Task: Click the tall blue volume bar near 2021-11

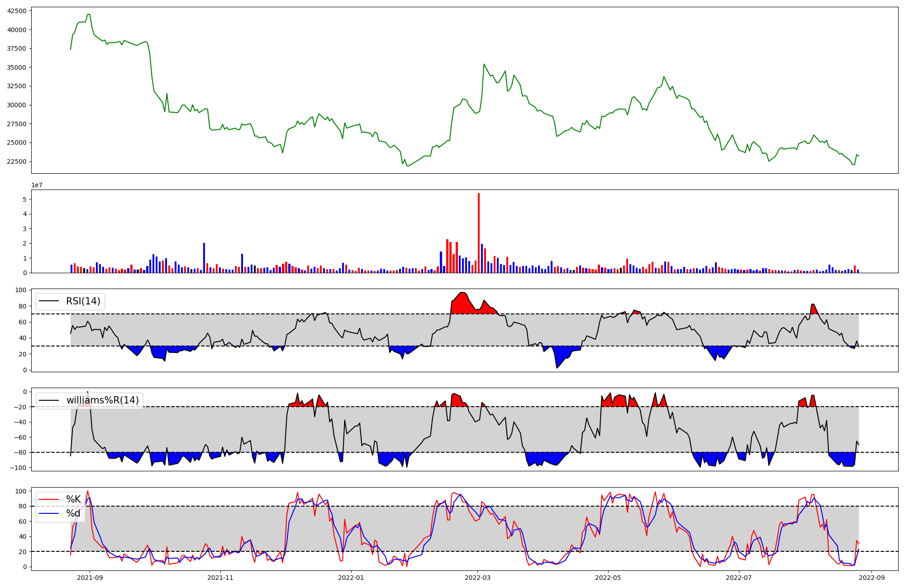Action: coord(204,257)
